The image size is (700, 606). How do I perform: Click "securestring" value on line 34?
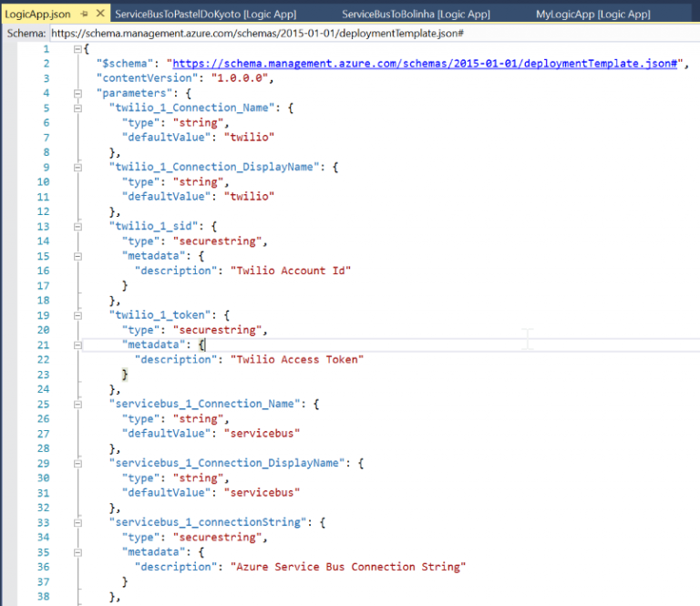pos(218,538)
